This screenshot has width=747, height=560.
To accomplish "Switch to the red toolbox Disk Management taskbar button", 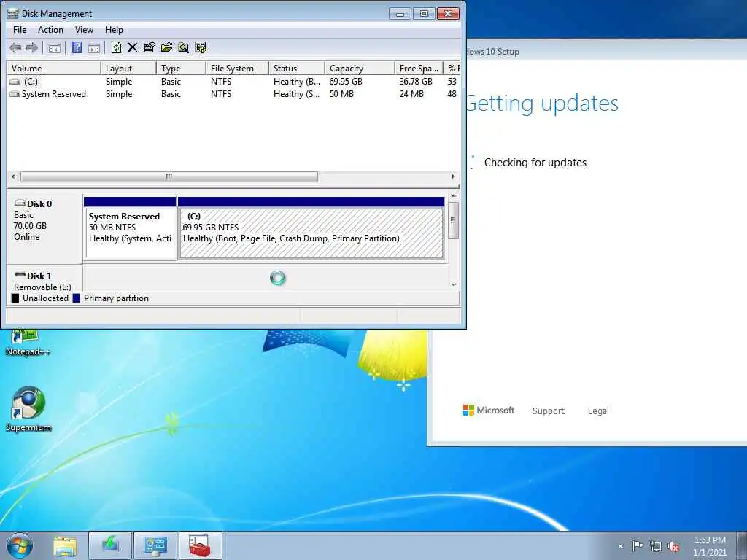I will 200,546.
